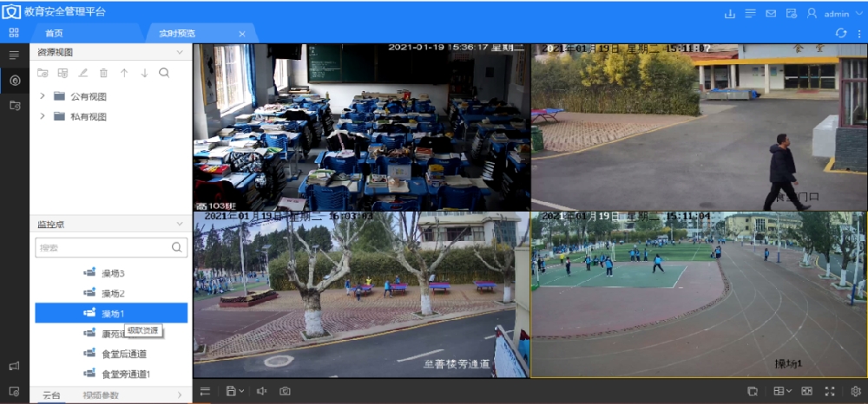Viewport: 868px width, 404px height.
Task: Click the fit window aspect icon
Action: (807, 391)
